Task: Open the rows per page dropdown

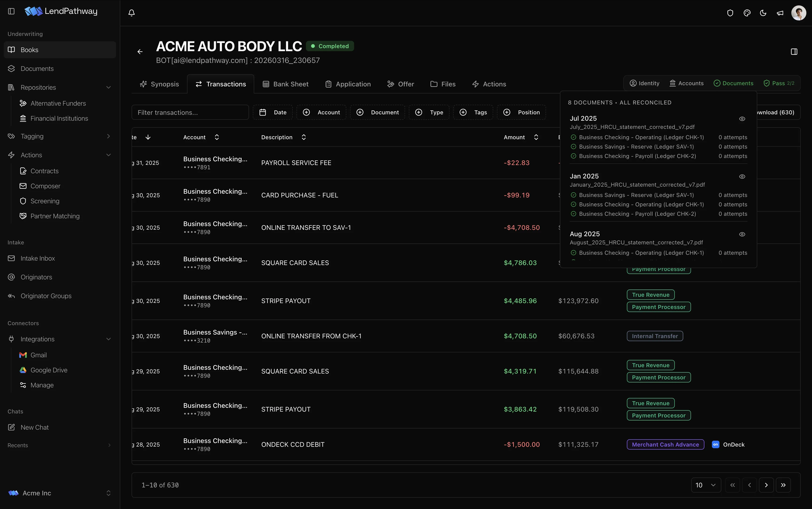Action: pyautogui.click(x=706, y=485)
